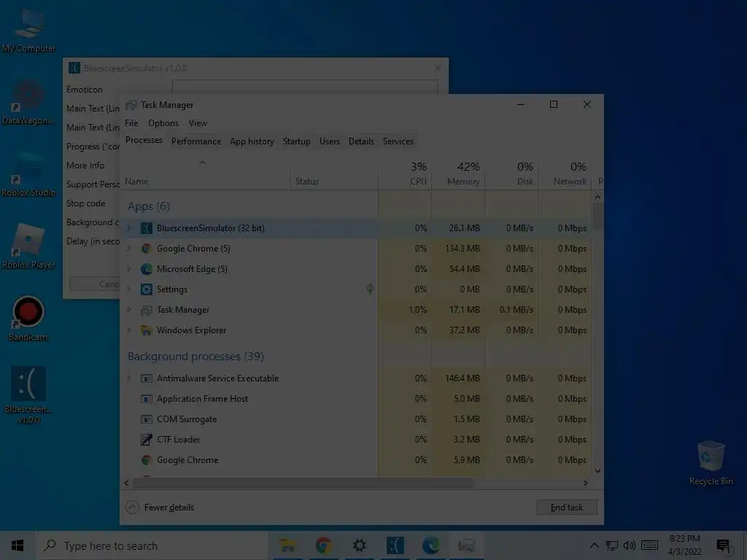Sort processes by Memory column header

[458, 174]
